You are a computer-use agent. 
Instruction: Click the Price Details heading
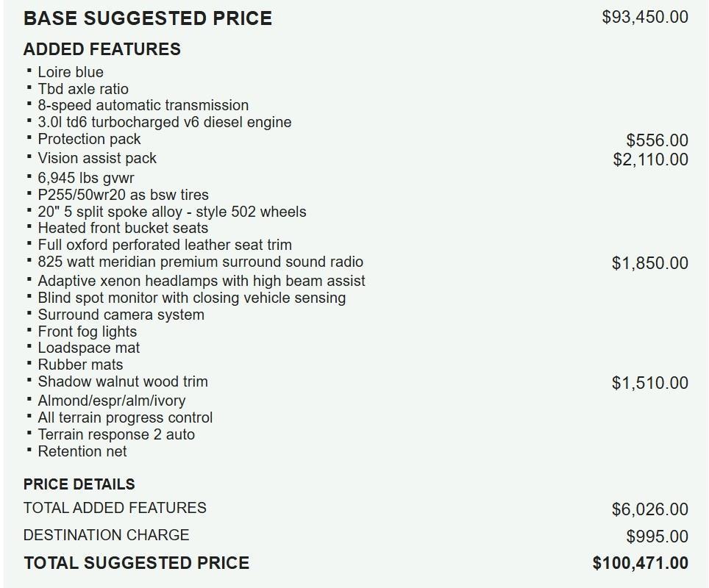pyautogui.click(x=79, y=484)
